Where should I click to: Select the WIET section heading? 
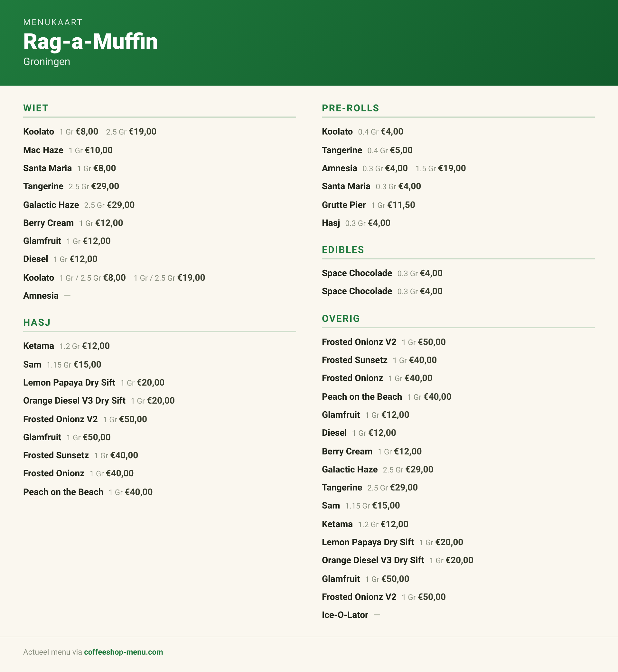pos(36,108)
